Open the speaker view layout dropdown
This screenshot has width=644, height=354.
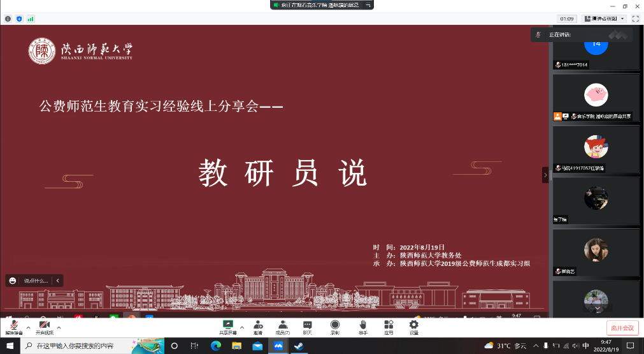[x=604, y=18]
